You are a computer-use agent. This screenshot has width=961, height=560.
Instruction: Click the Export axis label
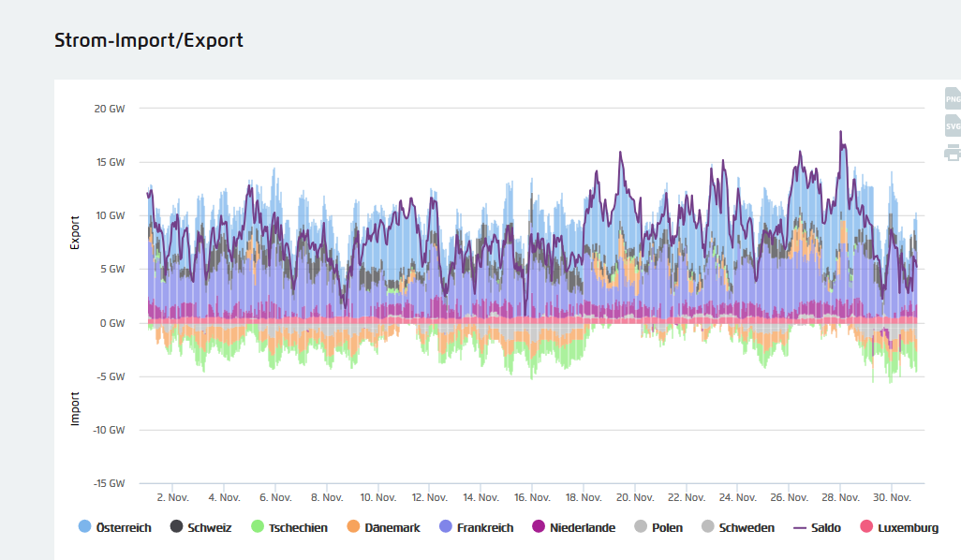75,232
